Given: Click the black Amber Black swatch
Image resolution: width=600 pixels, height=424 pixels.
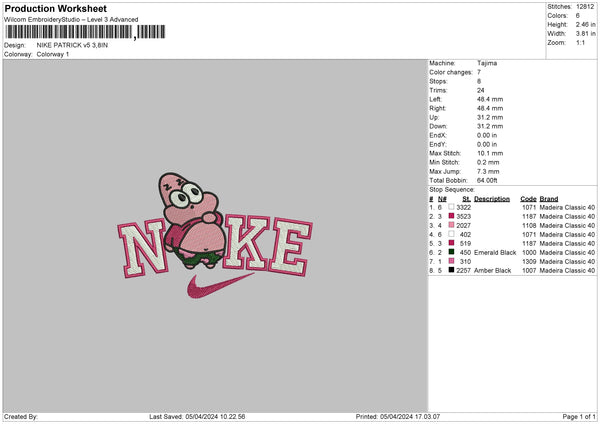Looking at the screenshot, I should pos(452,270).
